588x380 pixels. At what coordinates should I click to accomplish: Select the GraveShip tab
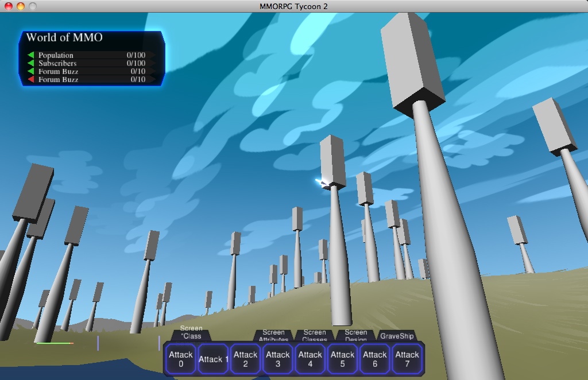397,336
